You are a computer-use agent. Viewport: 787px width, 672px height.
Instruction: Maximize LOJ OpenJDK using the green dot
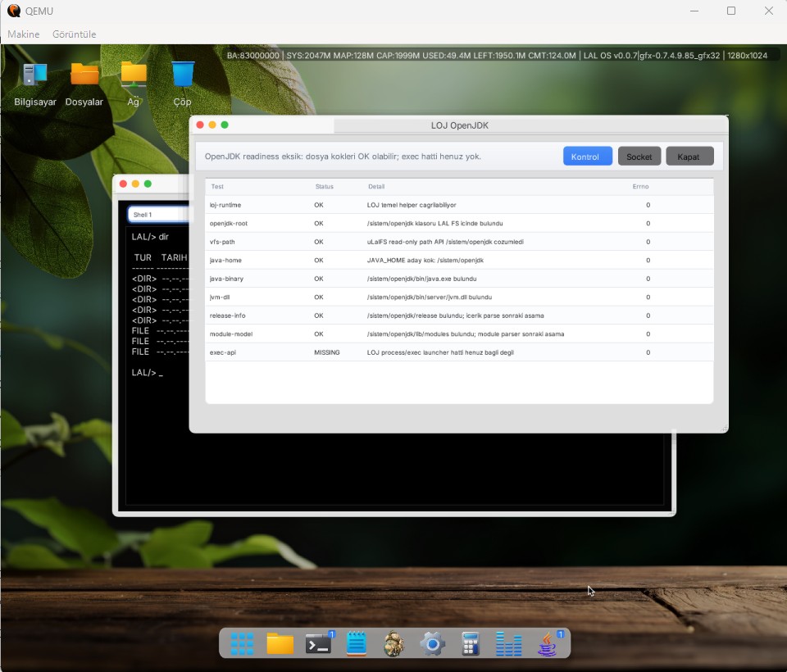coord(225,125)
